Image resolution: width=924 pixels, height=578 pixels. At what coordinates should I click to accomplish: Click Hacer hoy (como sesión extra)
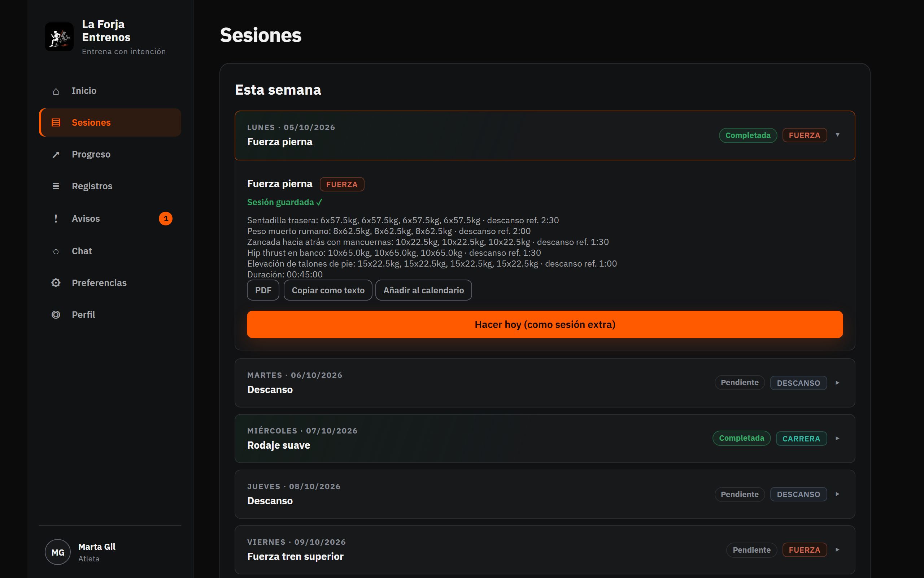click(544, 324)
